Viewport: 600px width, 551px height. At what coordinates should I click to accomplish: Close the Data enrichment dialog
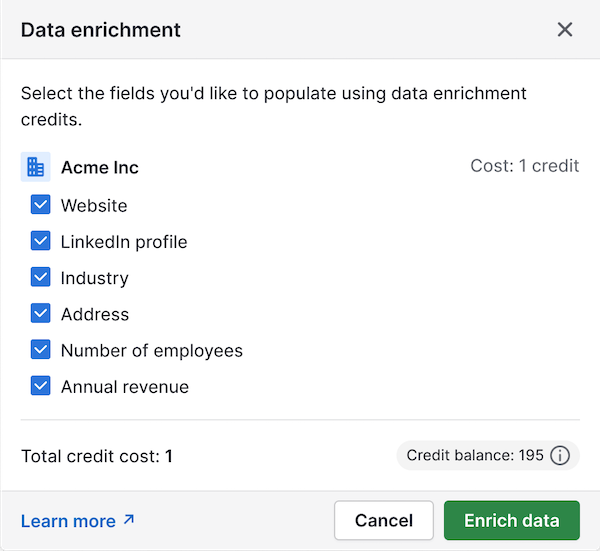pyautogui.click(x=565, y=29)
